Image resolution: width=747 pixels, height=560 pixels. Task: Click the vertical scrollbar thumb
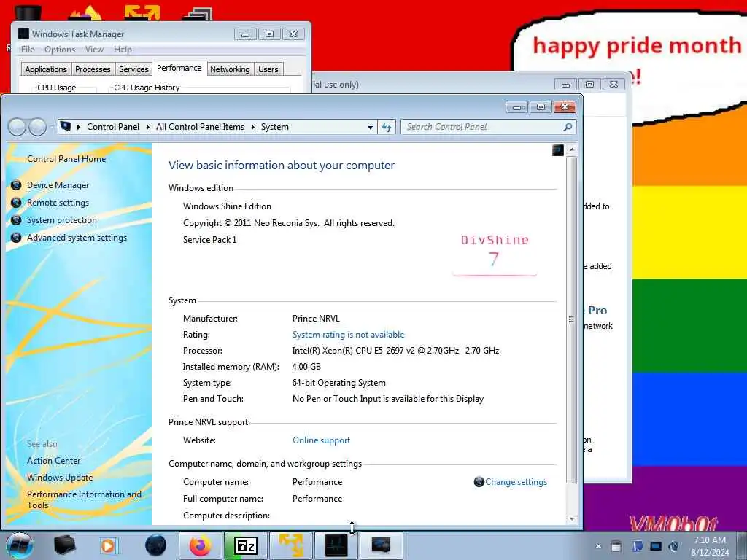click(572, 320)
